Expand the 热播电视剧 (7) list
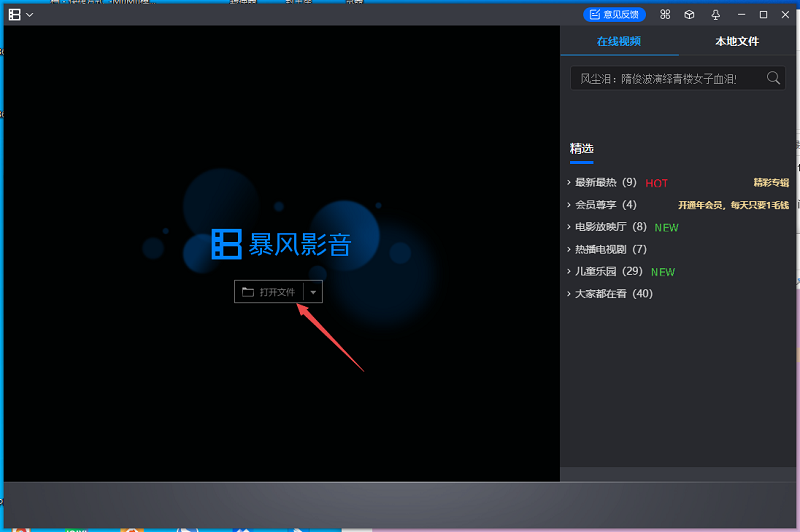 pyautogui.click(x=569, y=249)
